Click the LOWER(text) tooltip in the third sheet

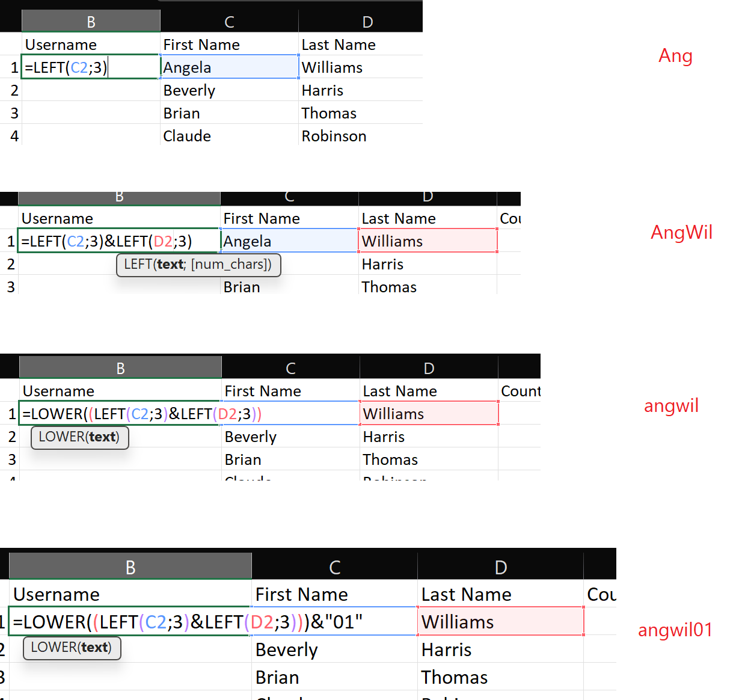click(x=79, y=437)
